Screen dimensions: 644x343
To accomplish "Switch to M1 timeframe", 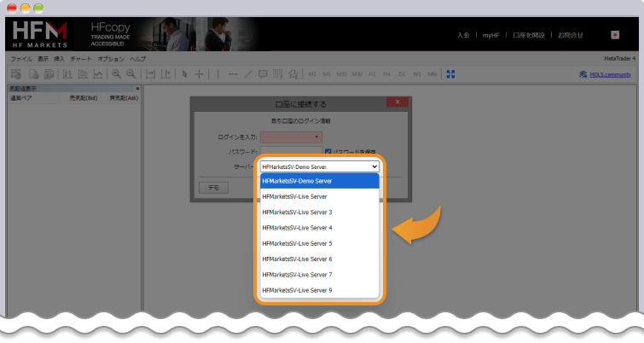I will click(312, 74).
